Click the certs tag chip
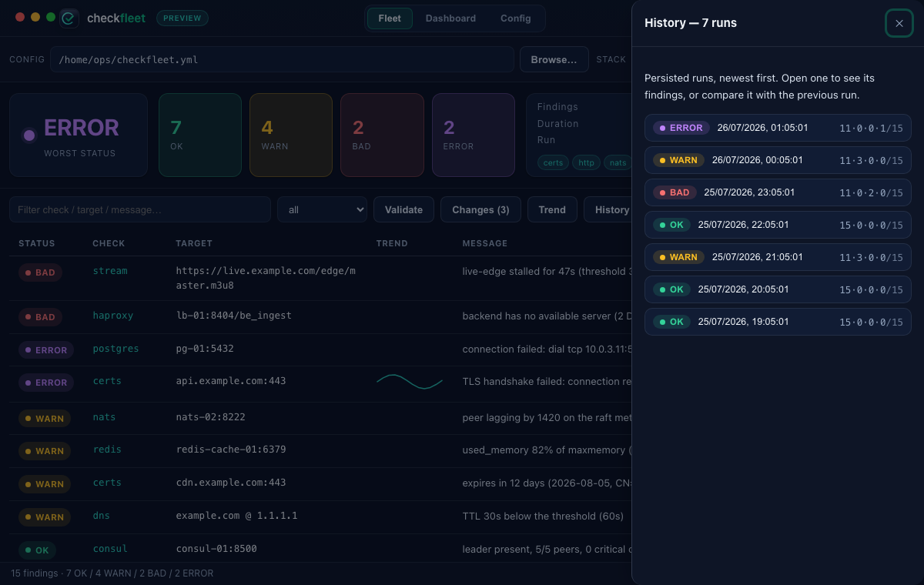Image resolution: width=924 pixels, height=585 pixels. tap(553, 162)
